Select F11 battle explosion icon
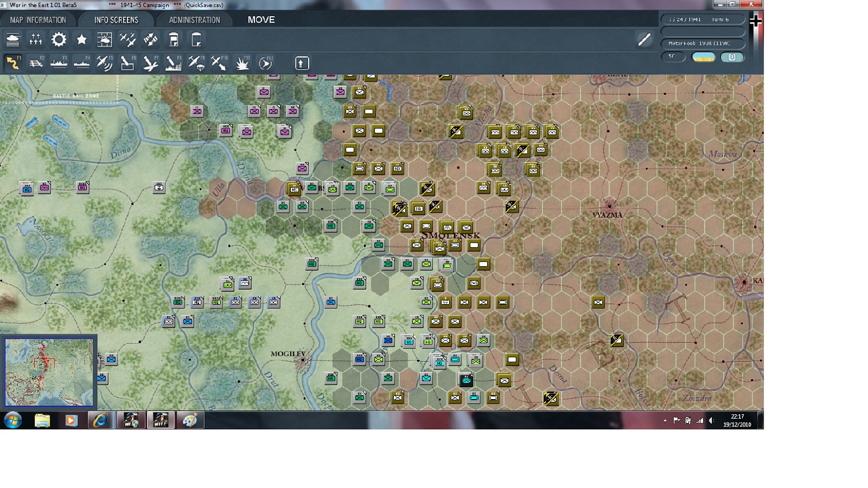Viewport: 868px width, 488px height. (242, 63)
